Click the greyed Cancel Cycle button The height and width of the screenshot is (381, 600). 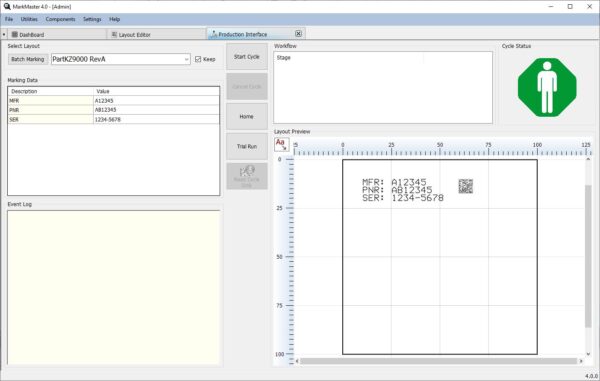[x=247, y=86]
